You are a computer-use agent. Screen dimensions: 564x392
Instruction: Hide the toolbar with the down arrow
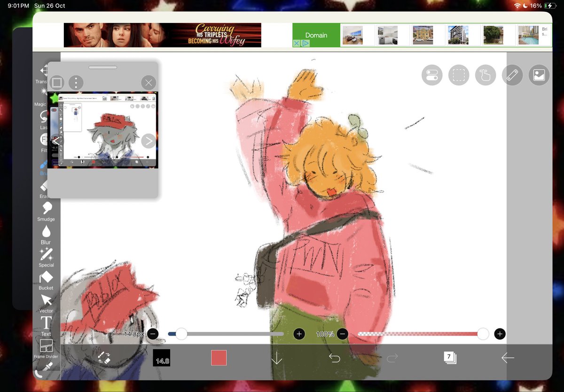(x=276, y=358)
